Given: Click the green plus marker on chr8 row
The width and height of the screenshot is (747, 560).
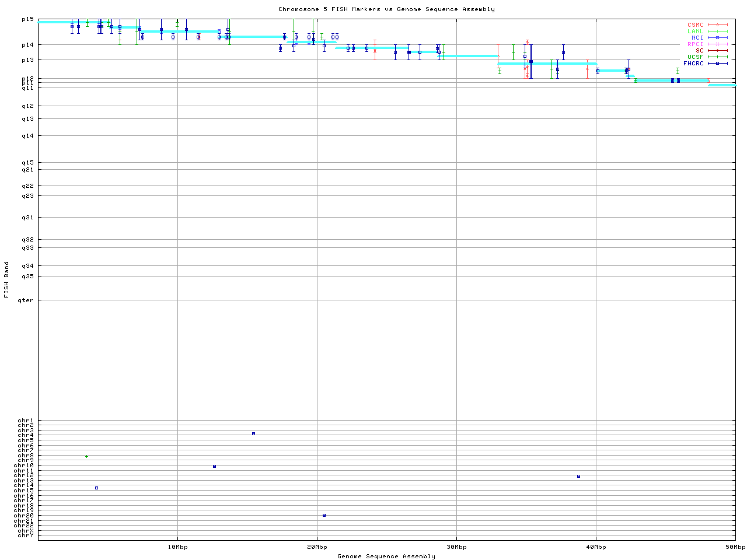Looking at the screenshot, I should point(86,457).
